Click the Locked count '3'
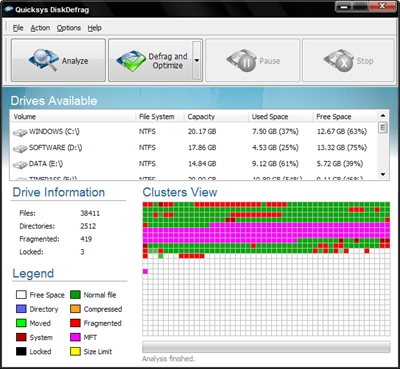Screen dimensions: 400x369 point(82,252)
